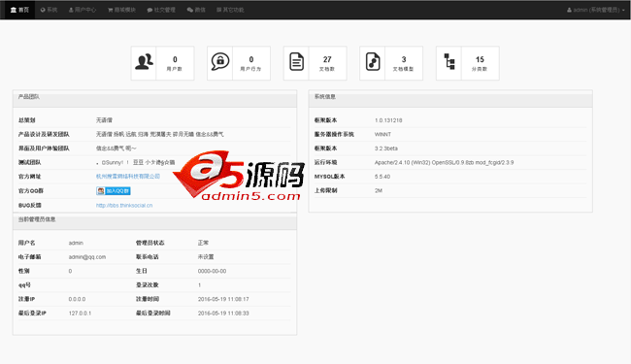
Task: Click the WeChat icon beside 微信
Action: pos(190,10)
